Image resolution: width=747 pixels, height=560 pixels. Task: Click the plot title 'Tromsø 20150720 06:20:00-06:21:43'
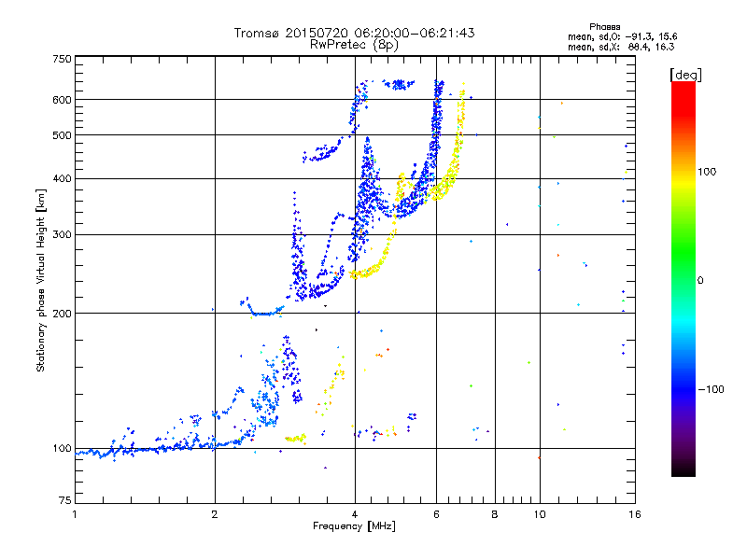pyautogui.click(x=354, y=33)
